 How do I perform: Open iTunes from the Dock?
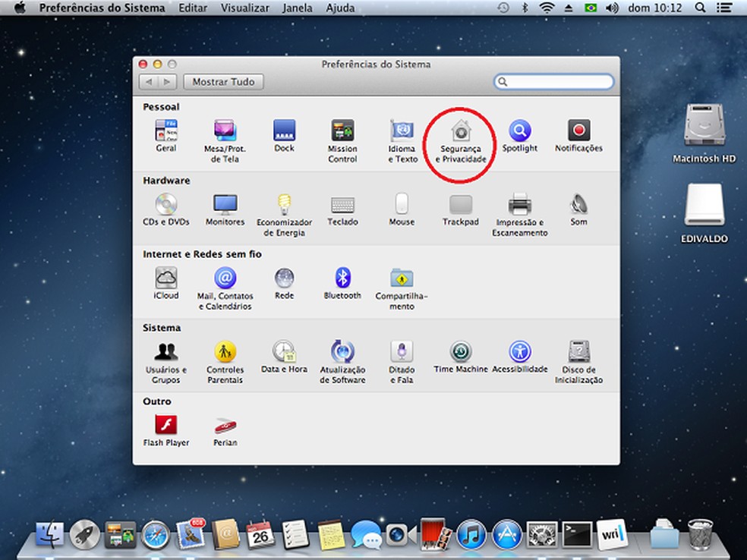(471, 535)
